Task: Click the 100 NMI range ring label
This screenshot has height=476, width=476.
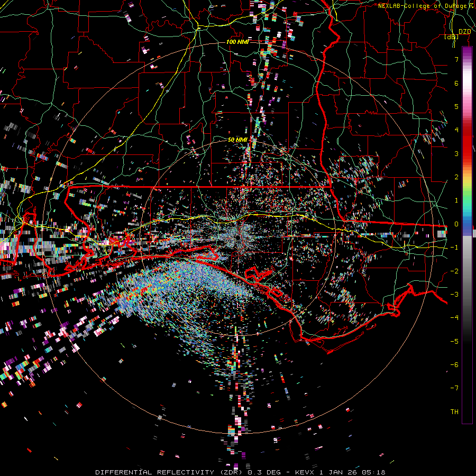Action: pyautogui.click(x=237, y=42)
